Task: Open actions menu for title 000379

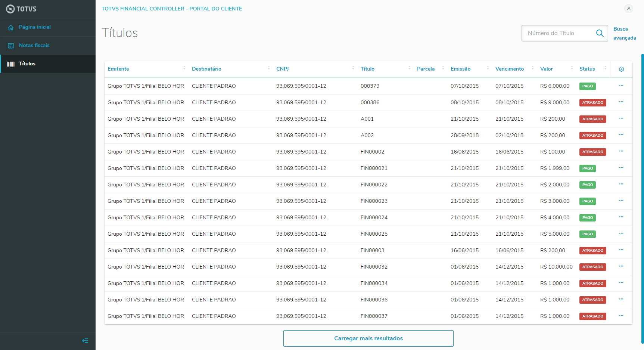Action: pyautogui.click(x=621, y=86)
